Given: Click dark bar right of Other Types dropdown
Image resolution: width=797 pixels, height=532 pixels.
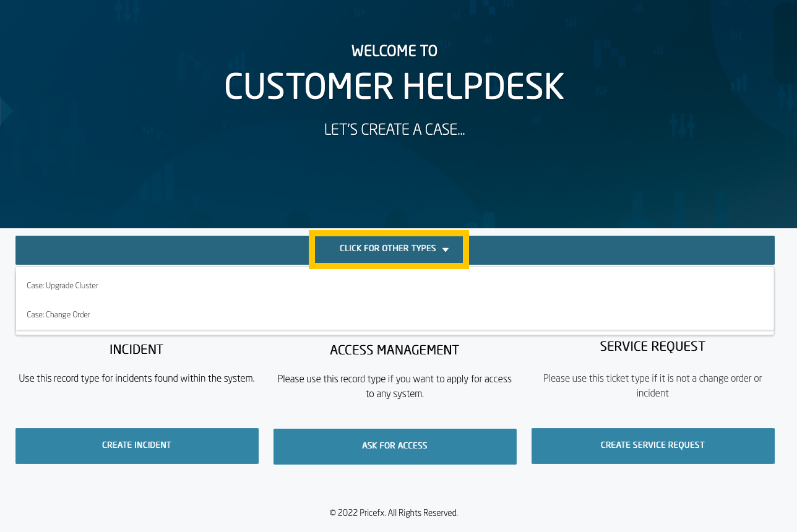Looking at the screenshot, I should (x=619, y=250).
